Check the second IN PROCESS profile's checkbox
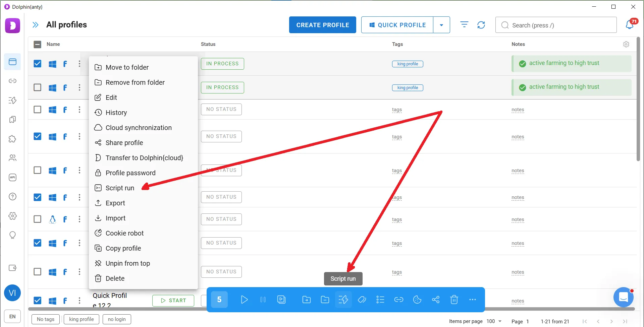 click(x=38, y=87)
